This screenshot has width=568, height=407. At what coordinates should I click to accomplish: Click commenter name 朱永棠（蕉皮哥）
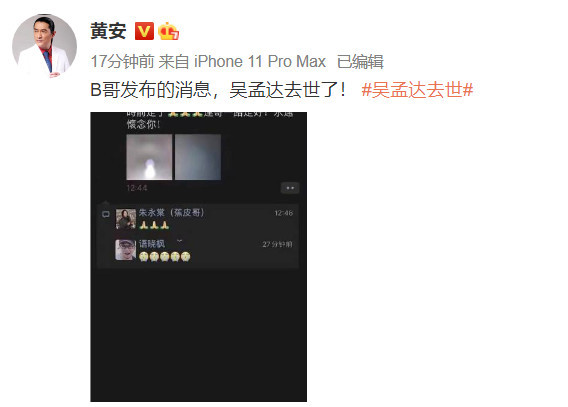171,213
